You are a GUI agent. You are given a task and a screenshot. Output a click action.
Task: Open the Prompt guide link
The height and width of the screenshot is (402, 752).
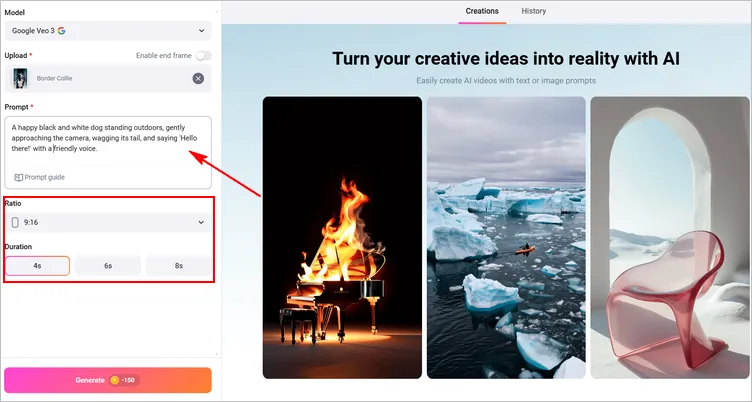40,177
